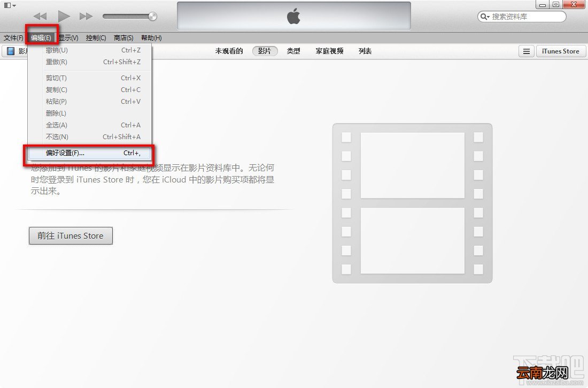Switch to the 类型 tab
The height and width of the screenshot is (388, 588).
(x=293, y=51)
